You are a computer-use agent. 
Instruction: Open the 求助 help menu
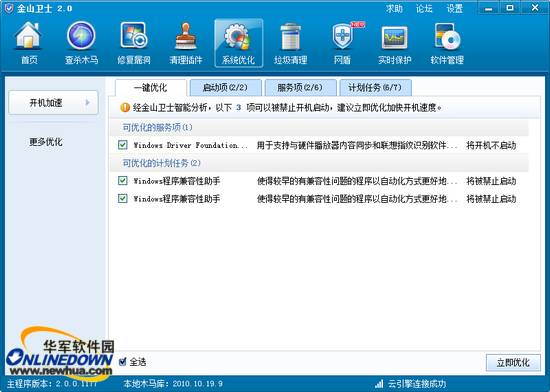tap(394, 8)
